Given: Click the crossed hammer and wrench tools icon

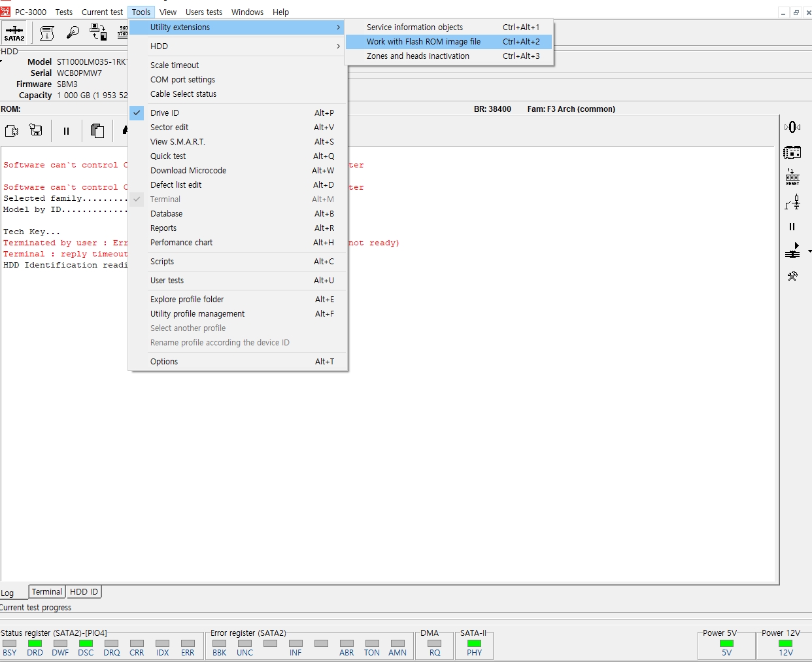Looking at the screenshot, I should [x=792, y=276].
